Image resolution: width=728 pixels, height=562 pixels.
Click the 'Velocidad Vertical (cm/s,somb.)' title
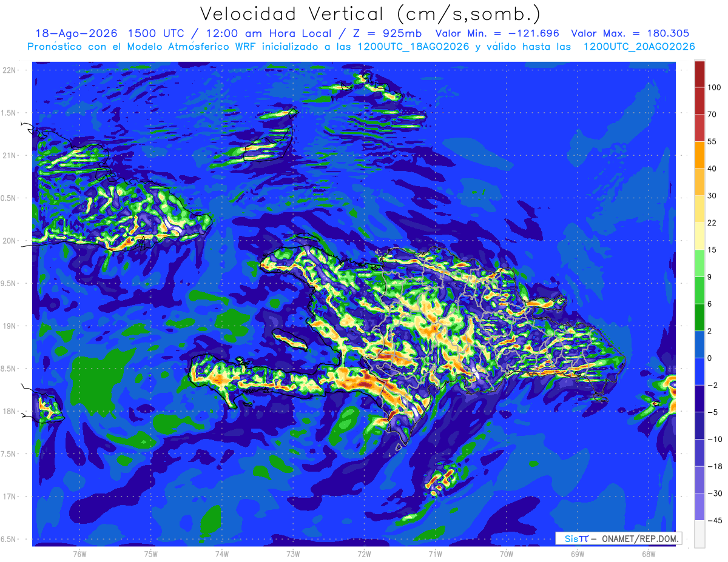370,14
